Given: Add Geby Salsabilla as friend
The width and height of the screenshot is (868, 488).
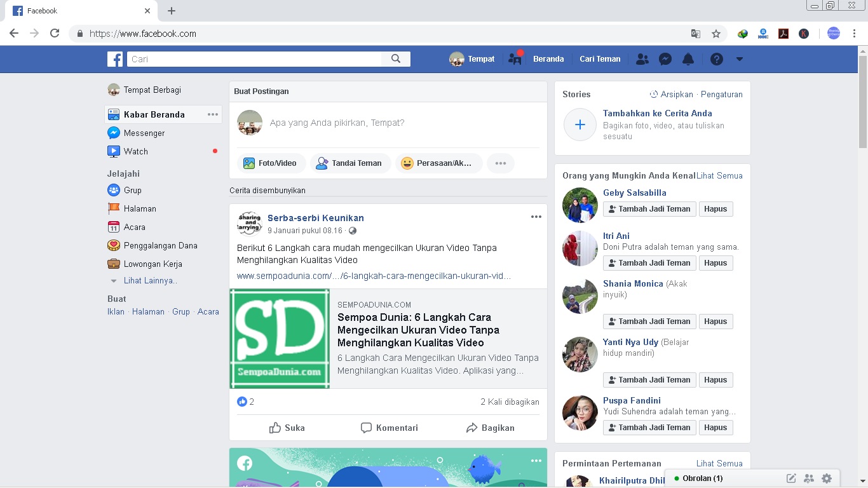Looking at the screenshot, I should 649,209.
